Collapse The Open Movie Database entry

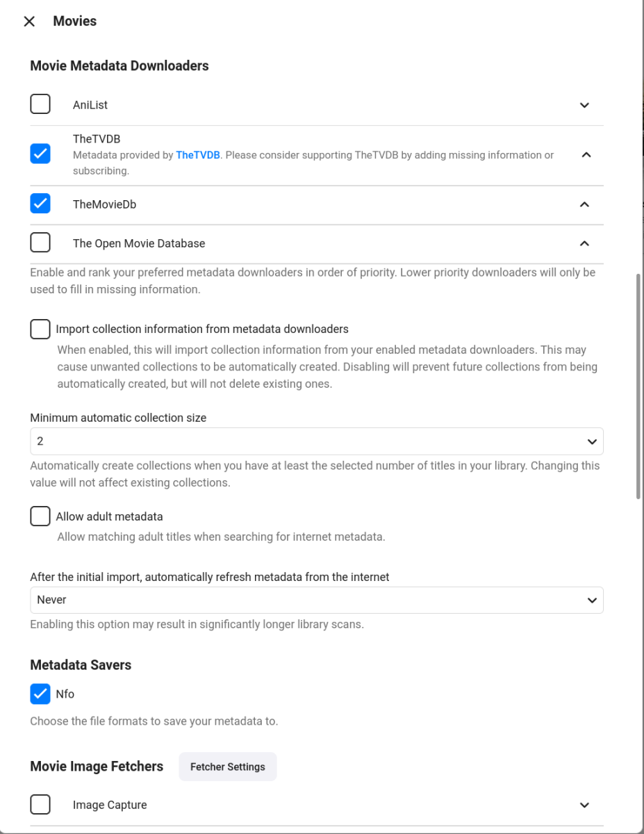tap(584, 244)
